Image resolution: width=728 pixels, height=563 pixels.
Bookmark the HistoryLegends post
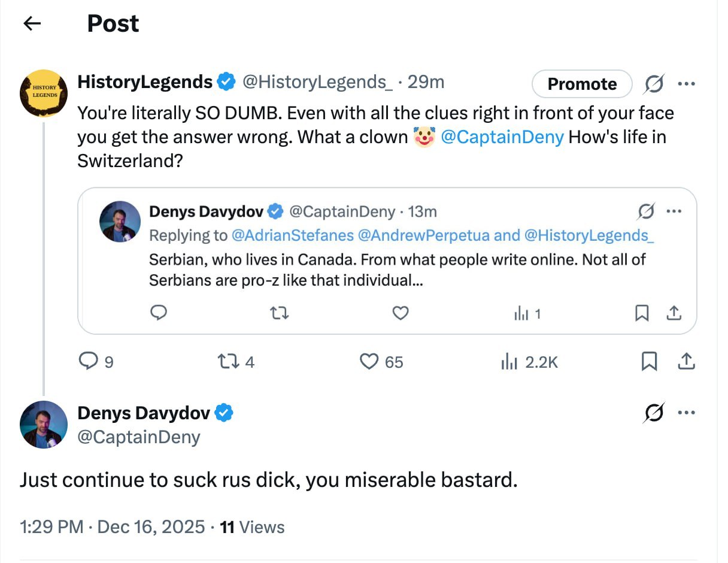[x=650, y=361]
